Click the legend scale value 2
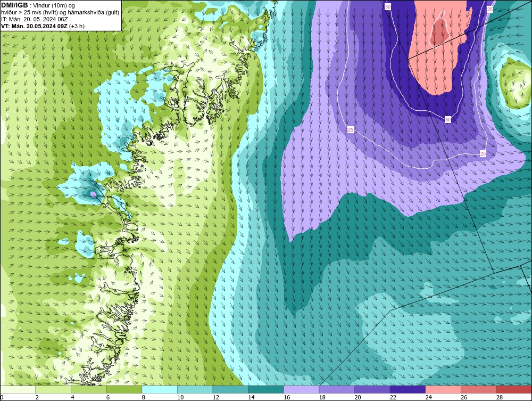Screen dimensions: 532x401 coord(37,397)
